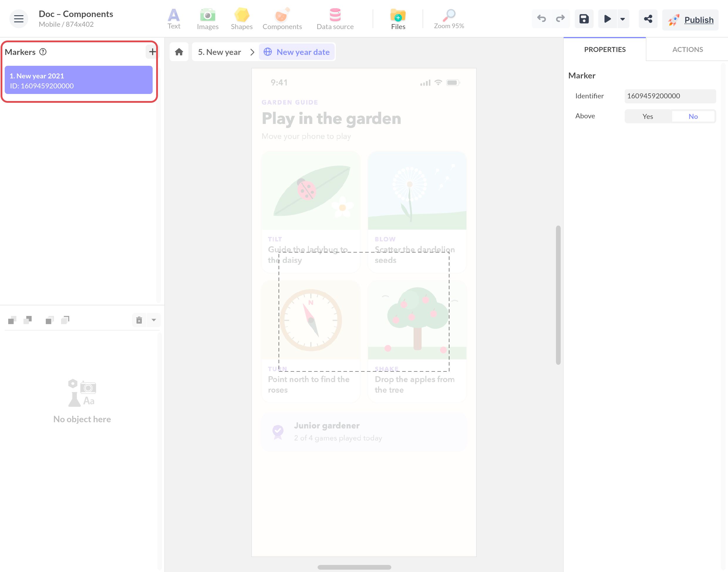Redo the last action
The height and width of the screenshot is (572, 728).
[x=560, y=19]
